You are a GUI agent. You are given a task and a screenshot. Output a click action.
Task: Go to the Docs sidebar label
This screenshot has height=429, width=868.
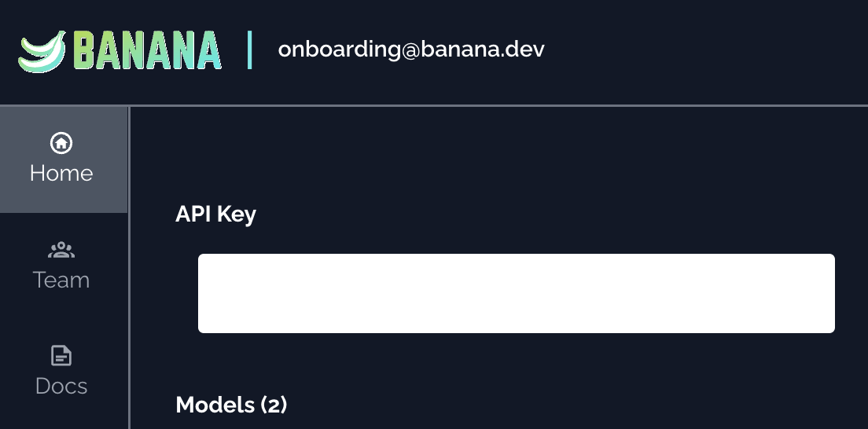(61, 386)
